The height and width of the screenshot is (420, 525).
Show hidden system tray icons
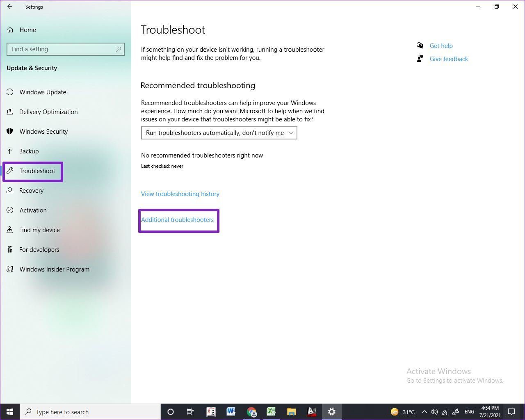(424, 412)
